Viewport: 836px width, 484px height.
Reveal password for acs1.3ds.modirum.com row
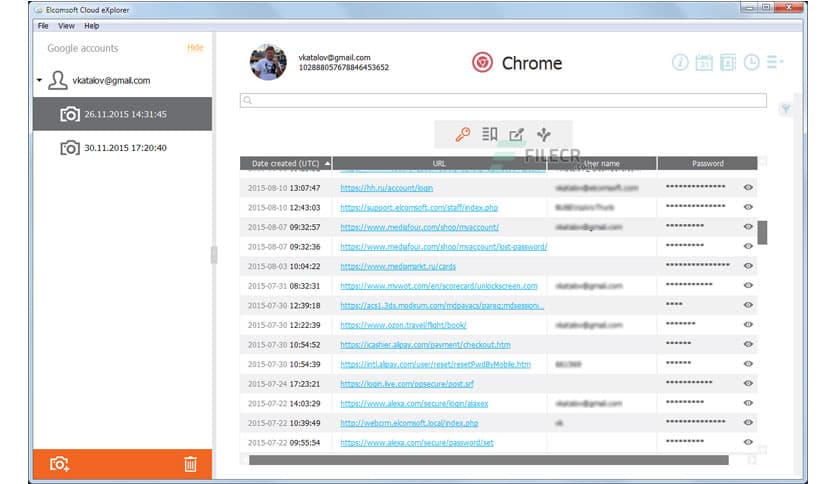point(748,305)
